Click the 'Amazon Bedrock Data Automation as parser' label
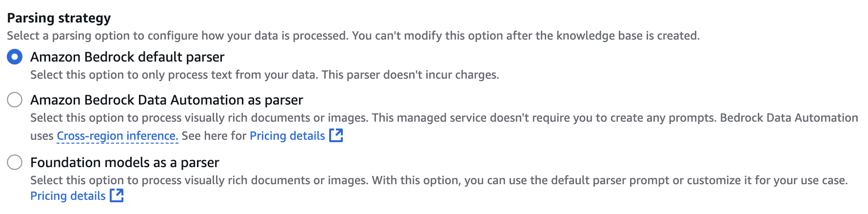The height and width of the screenshot is (214, 868). pyautogui.click(x=167, y=100)
